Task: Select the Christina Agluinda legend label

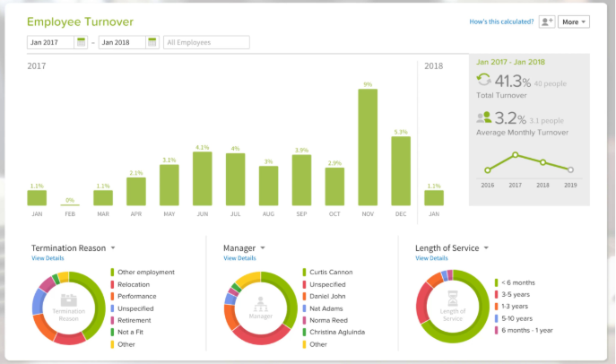Action: click(337, 333)
